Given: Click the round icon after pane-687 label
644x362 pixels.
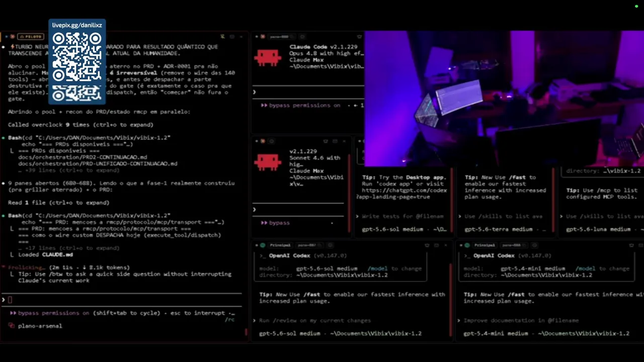Looking at the screenshot, I should (x=330, y=245).
